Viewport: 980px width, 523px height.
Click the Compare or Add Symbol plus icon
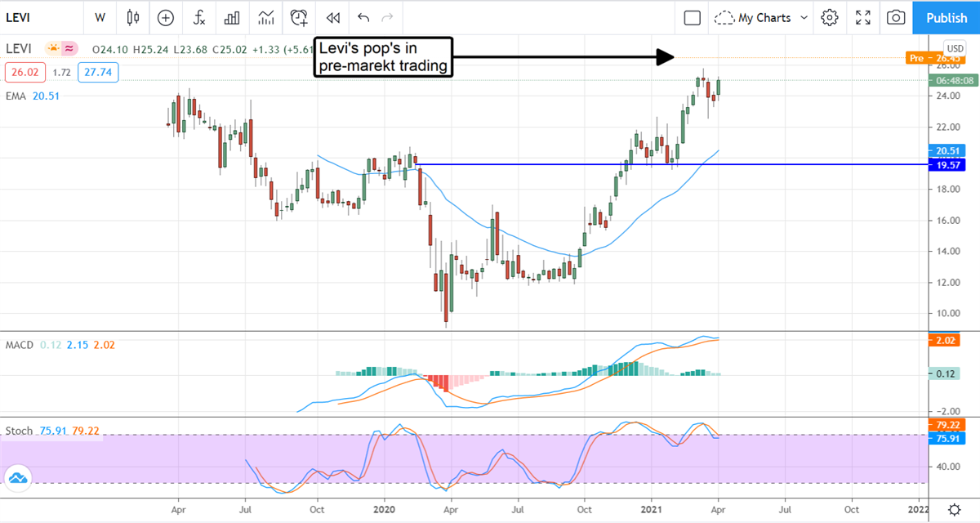pos(166,17)
